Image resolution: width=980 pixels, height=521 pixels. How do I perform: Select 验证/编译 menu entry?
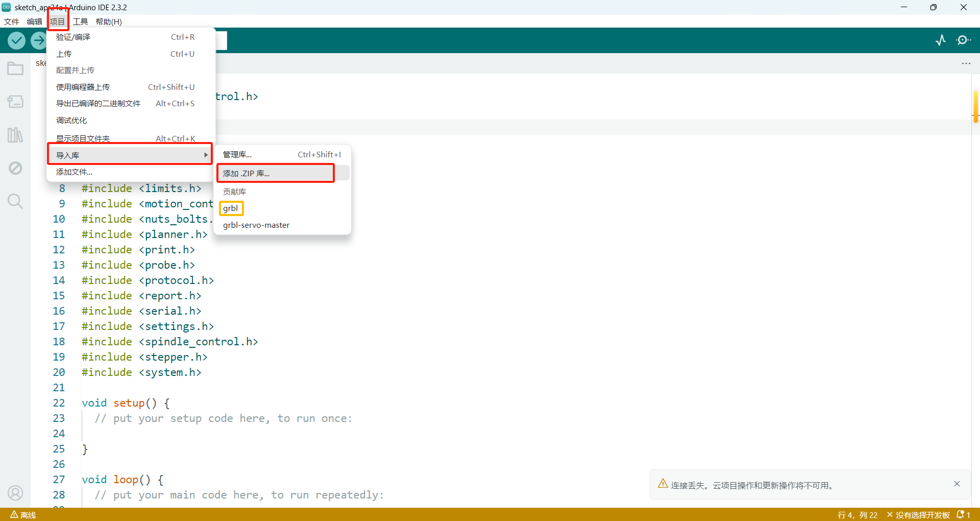pos(131,37)
